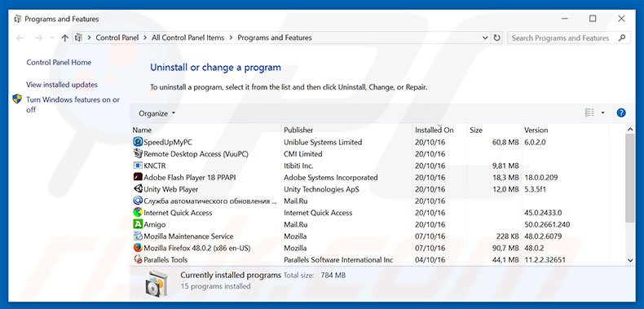The image size is (644, 309).
Task: Open View installed updates link
Action: click(x=62, y=85)
